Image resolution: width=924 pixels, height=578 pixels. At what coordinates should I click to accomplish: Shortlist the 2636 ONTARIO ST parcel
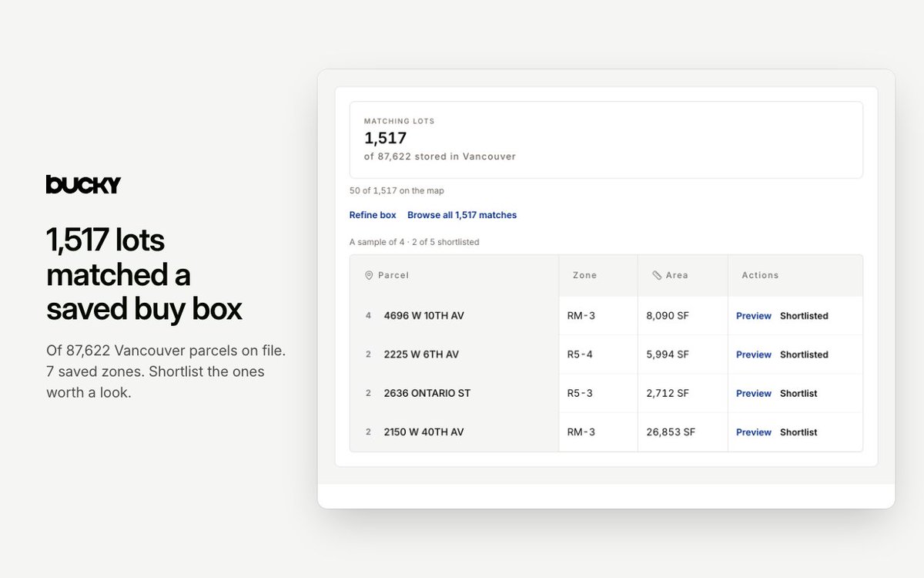[798, 393]
